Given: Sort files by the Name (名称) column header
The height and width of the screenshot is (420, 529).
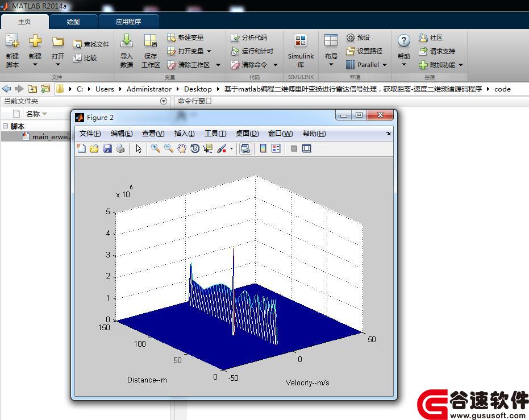Looking at the screenshot, I should pos(33,114).
